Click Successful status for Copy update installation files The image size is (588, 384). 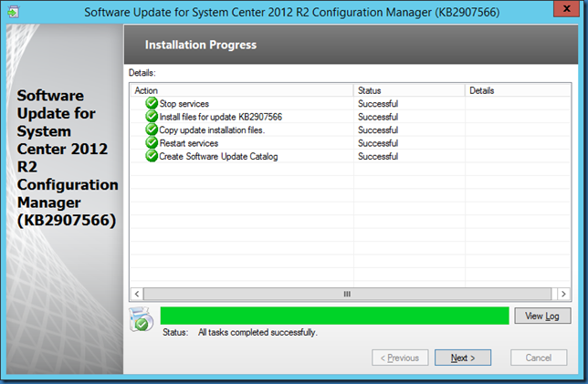tap(378, 130)
